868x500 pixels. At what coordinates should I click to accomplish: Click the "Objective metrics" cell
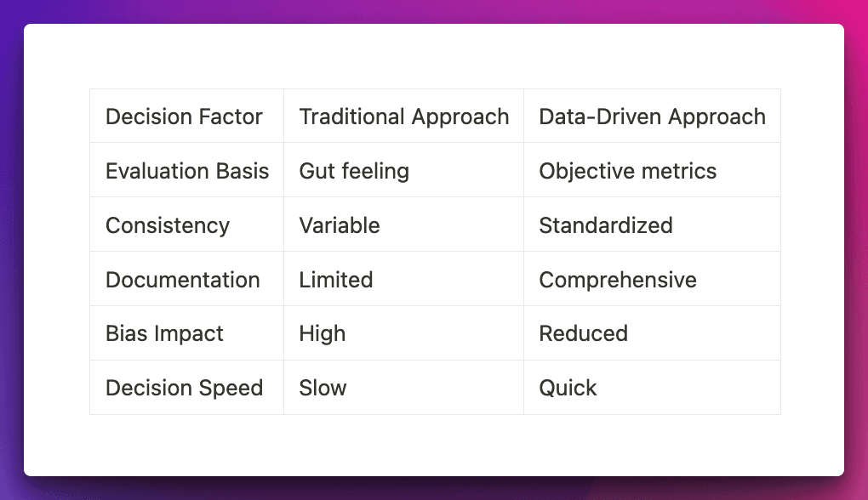pyautogui.click(x=628, y=171)
